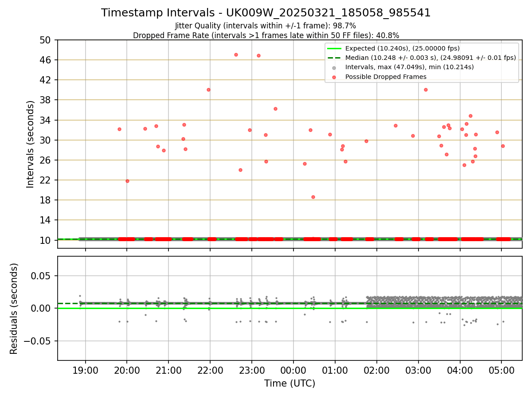
Task: Click the lowest red dropped-frame dot near 18.6 seconds
Action: (x=313, y=197)
